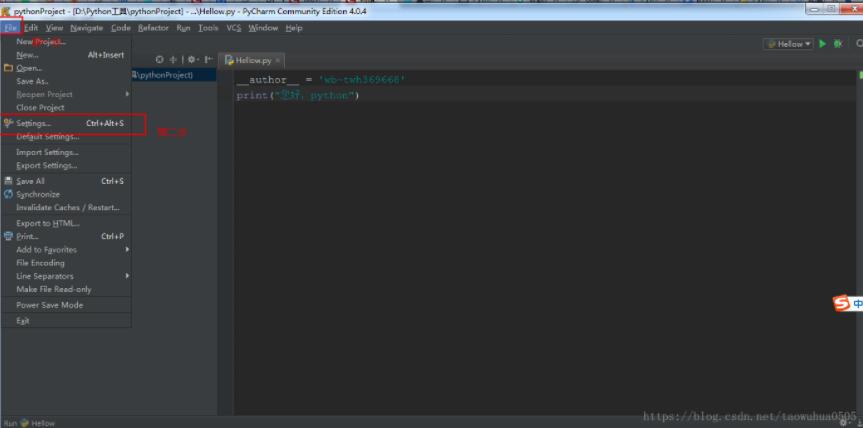Close the Hellow.py editor tab
The width and height of the screenshot is (863, 428).
pyautogui.click(x=278, y=61)
